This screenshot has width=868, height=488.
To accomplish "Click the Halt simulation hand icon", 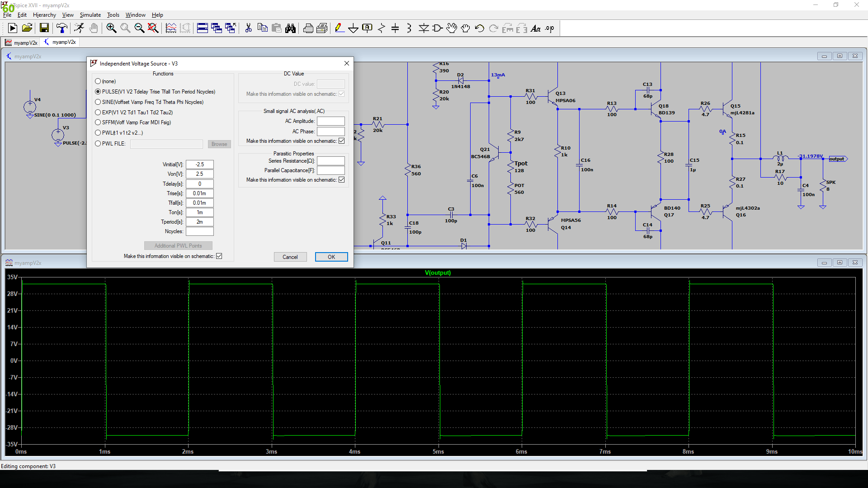I will pyautogui.click(x=94, y=28).
